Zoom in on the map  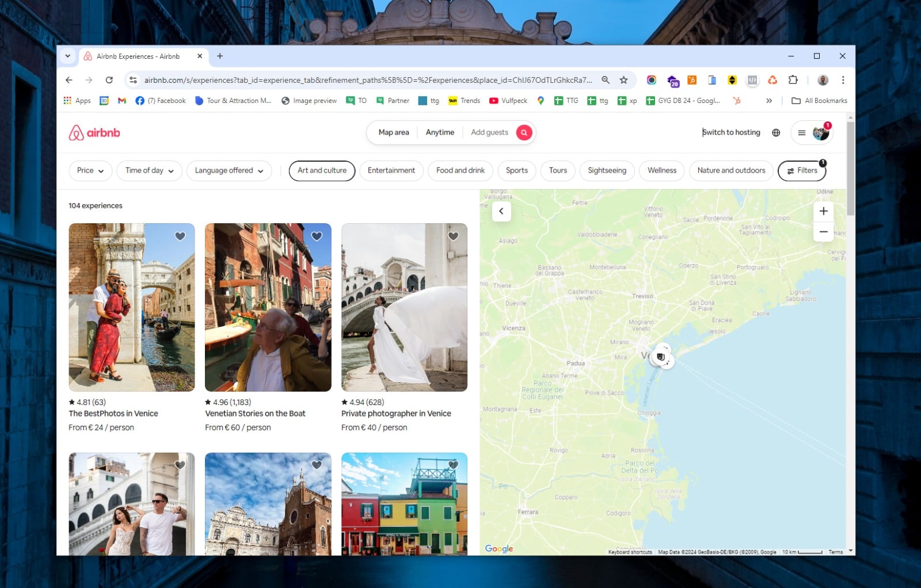pos(823,211)
